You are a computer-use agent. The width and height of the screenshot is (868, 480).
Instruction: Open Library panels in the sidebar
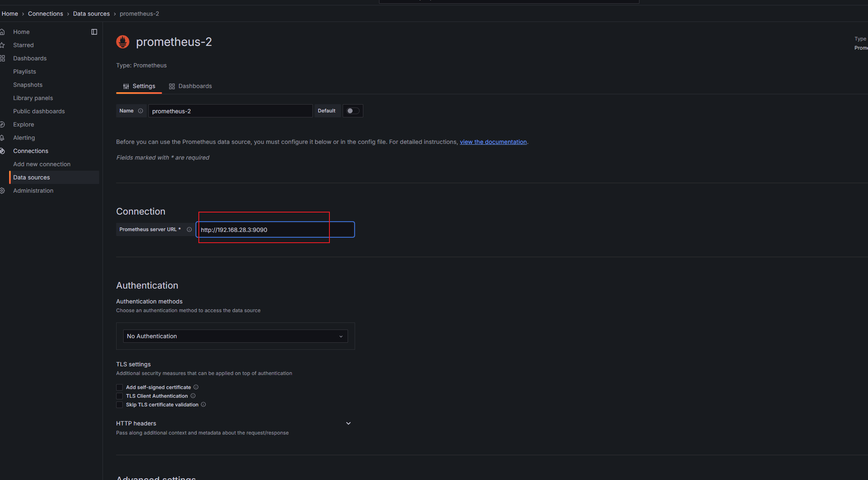click(33, 98)
